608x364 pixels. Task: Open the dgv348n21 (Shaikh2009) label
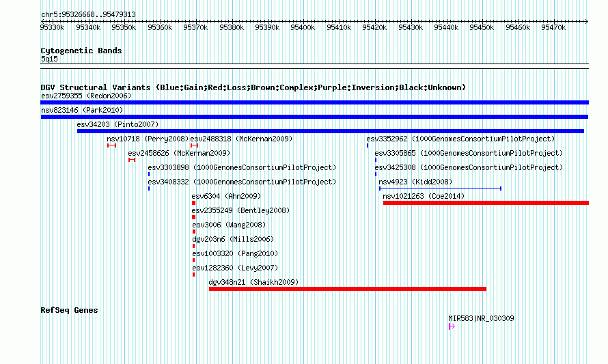tap(253, 282)
